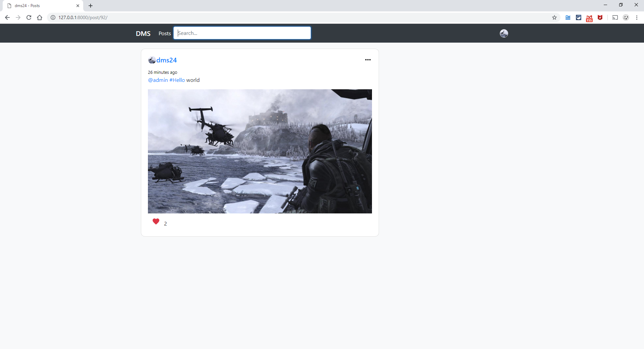Viewport: 644px width, 349px height.
Task: Go forward in browser history
Action: [18, 17]
